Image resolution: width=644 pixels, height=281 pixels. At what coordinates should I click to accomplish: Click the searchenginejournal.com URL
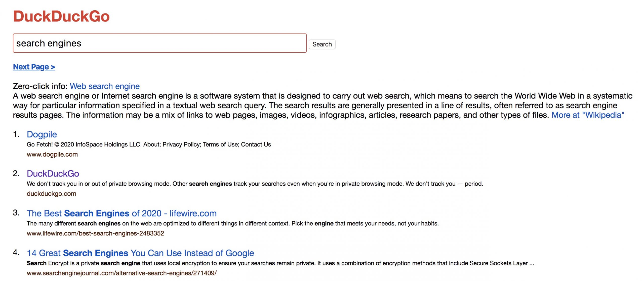click(x=122, y=273)
